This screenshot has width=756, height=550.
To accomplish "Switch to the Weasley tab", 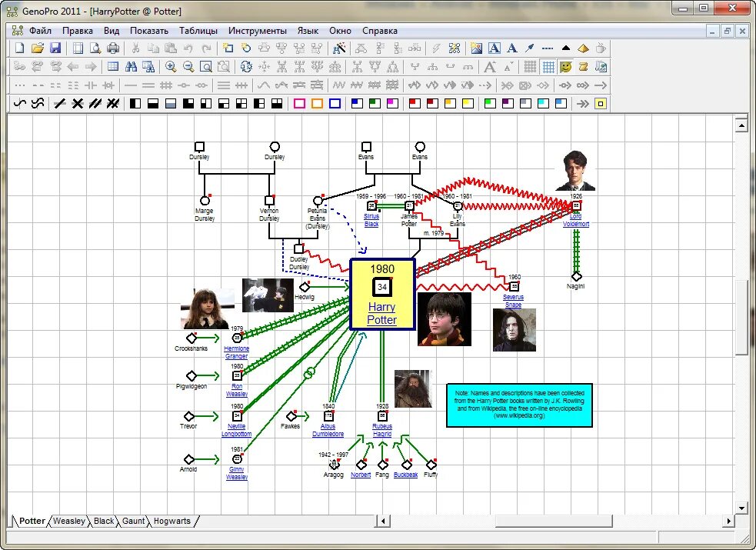I will [x=69, y=521].
